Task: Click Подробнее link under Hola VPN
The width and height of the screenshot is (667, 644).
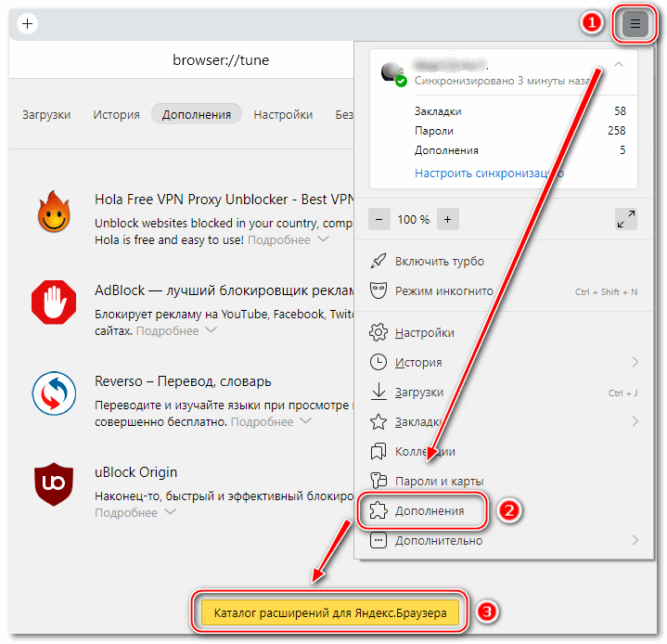Action: point(279,240)
